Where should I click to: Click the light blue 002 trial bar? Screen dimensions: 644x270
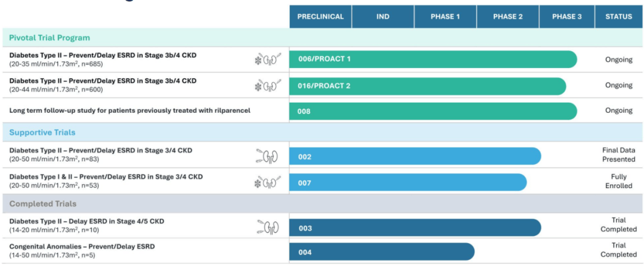[415, 157]
